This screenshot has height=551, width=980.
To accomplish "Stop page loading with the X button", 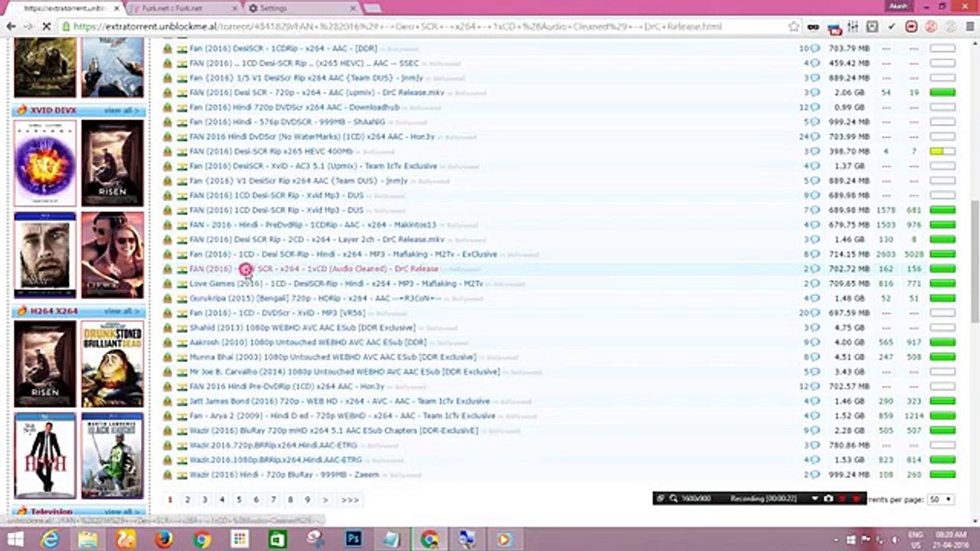I will (46, 26).
